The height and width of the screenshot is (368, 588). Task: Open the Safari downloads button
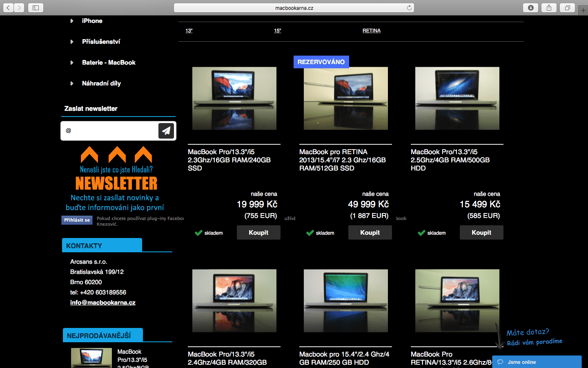(x=531, y=8)
